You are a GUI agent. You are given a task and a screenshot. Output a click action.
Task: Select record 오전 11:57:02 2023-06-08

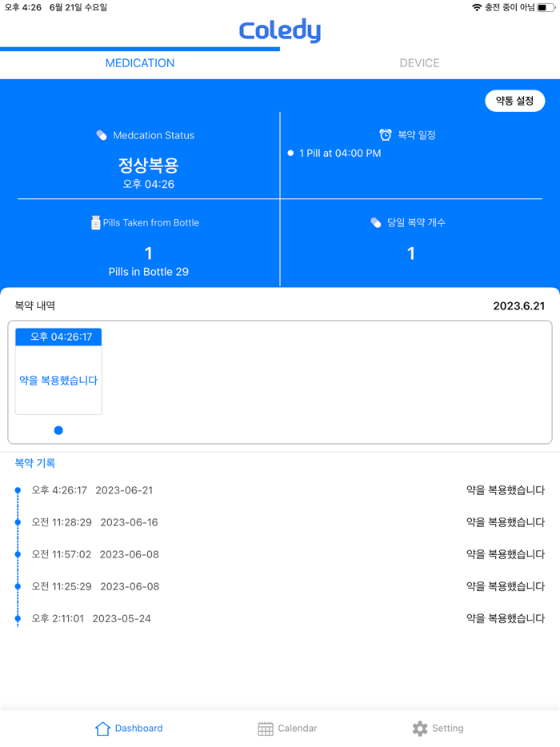280,554
